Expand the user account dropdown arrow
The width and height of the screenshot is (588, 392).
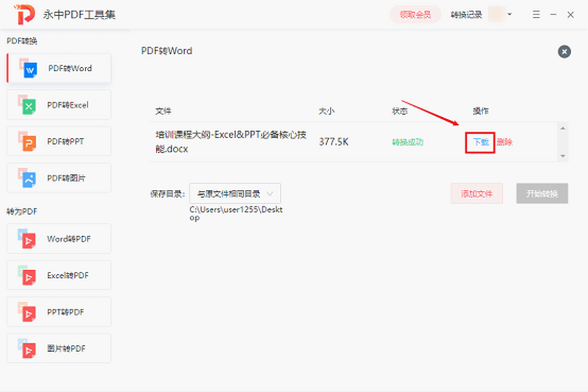[x=510, y=14]
